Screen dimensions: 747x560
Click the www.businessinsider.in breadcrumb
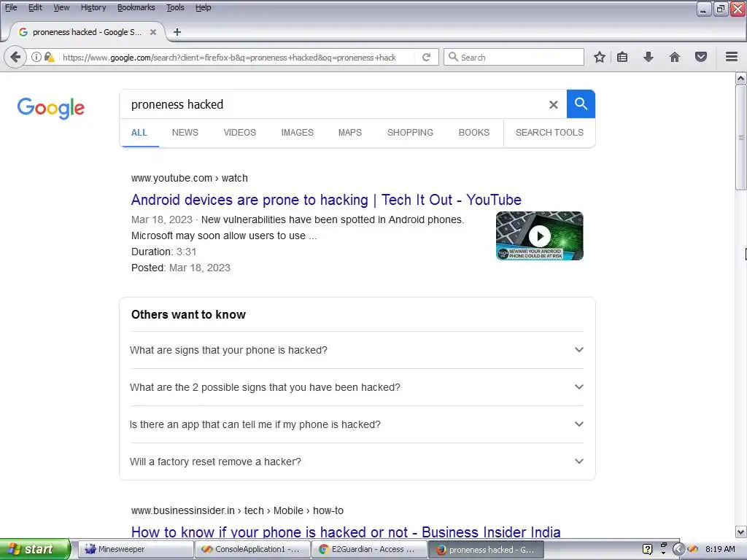[237, 510]
